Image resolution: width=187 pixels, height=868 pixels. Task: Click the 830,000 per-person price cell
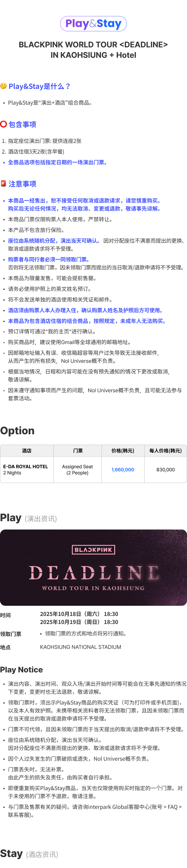coord(165,469)
